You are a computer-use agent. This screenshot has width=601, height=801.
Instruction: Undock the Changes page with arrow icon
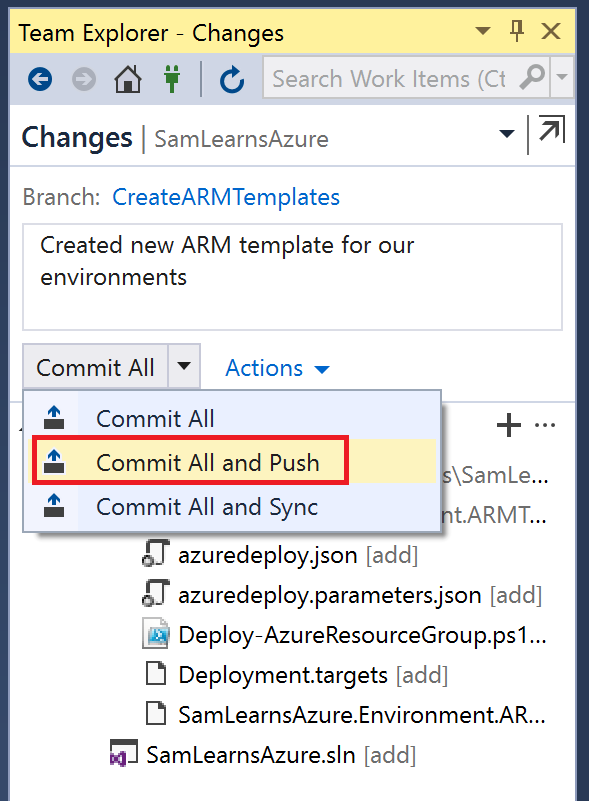click(x=550, y=133)
